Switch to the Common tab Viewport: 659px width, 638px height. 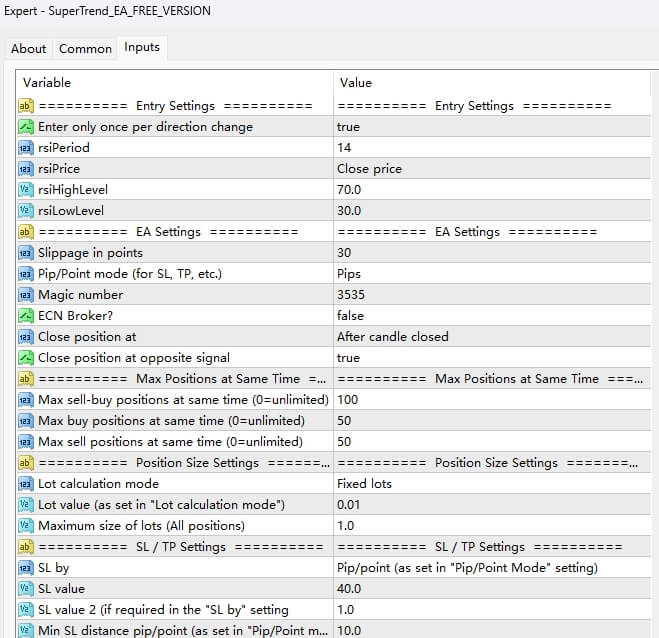(x=85, y=48)
